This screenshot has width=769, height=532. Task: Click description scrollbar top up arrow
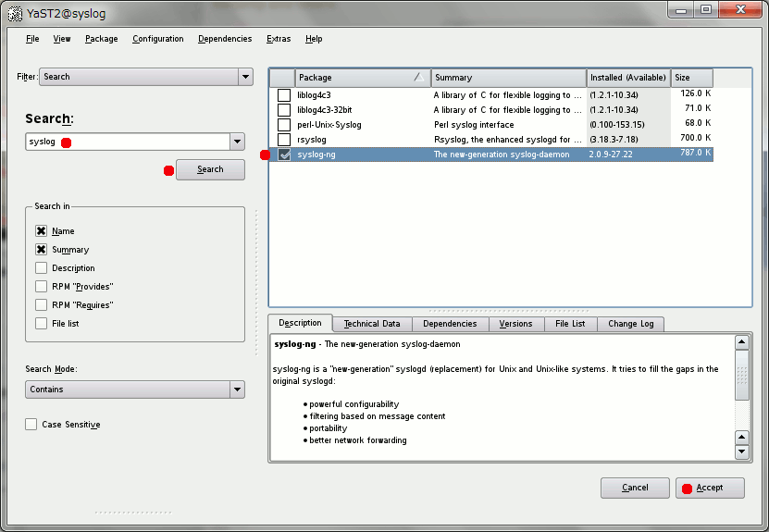(x=742, y=342)
